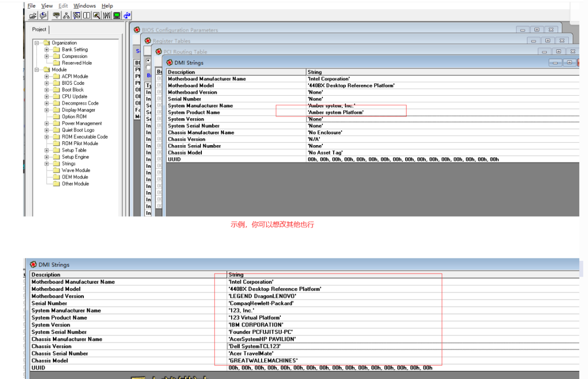This screenshot has height=379, width=588.
Task: Expand the BIOS Code node
Action: 47,83
